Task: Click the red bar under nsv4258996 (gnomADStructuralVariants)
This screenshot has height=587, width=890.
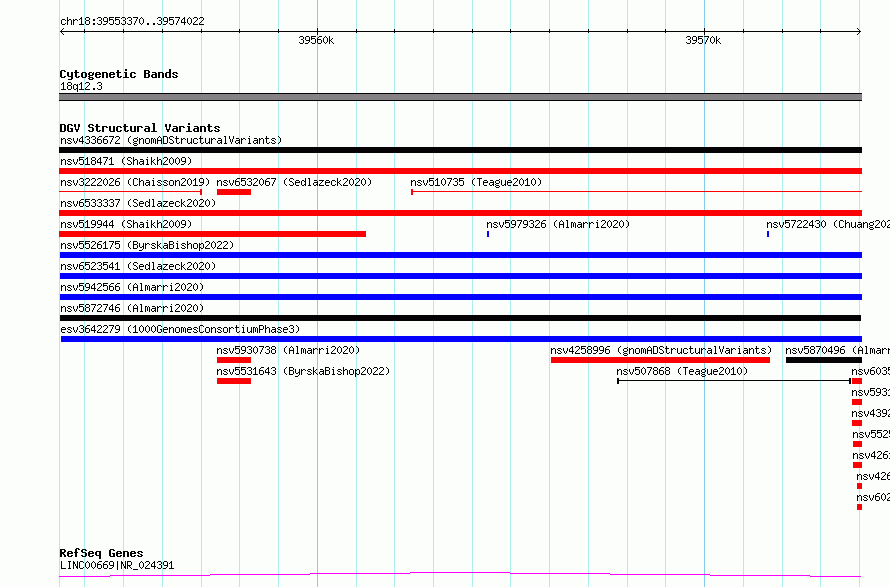Action: [660, 360]
